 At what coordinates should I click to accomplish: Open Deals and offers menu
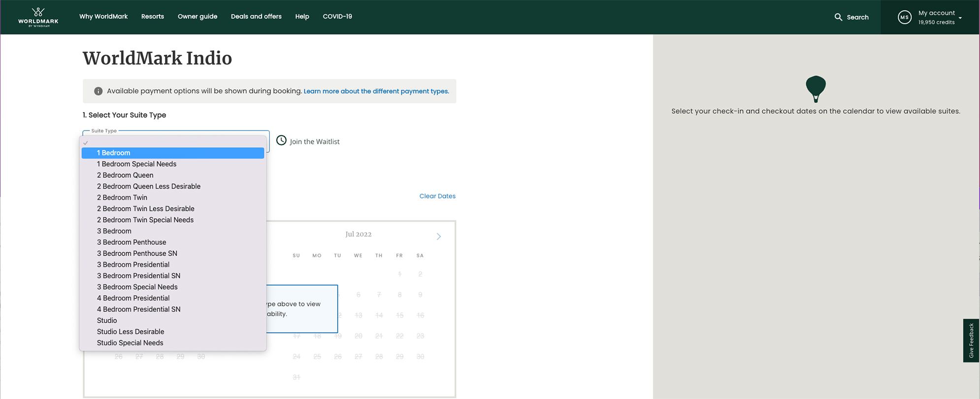click(256, 17)
